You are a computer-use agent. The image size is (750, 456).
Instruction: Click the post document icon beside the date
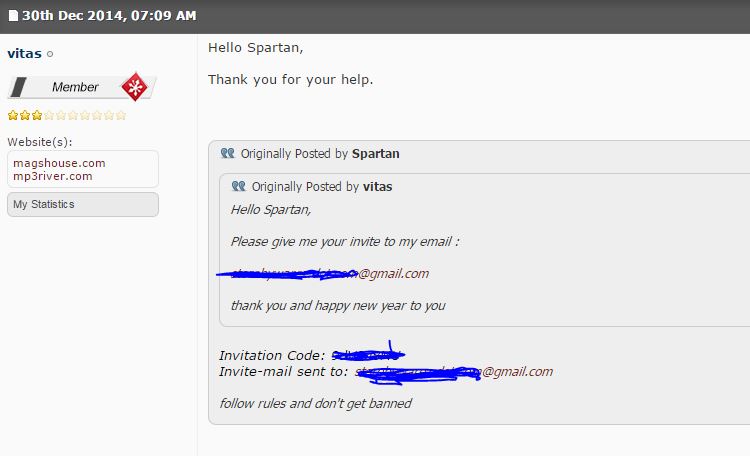click(13, 17)
